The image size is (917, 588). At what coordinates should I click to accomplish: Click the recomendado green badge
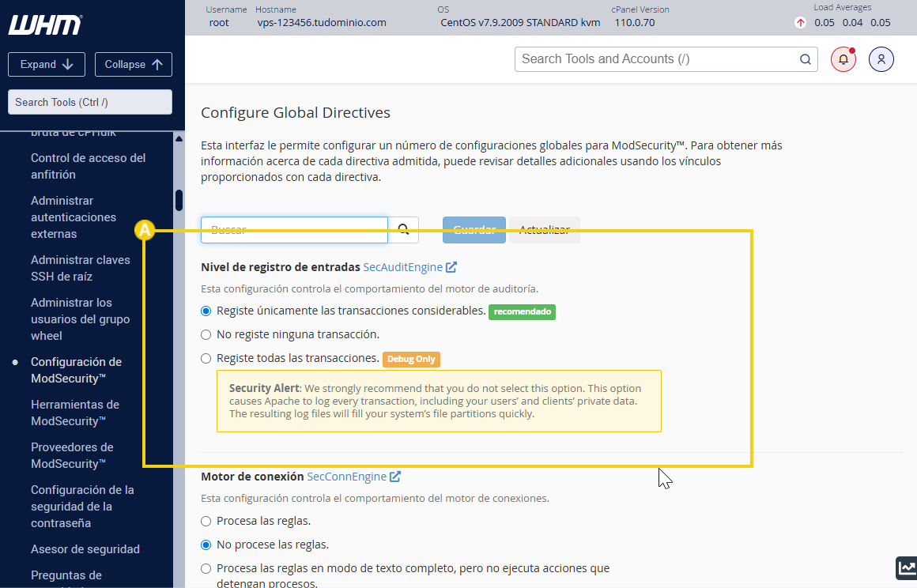tap(523, 311)
